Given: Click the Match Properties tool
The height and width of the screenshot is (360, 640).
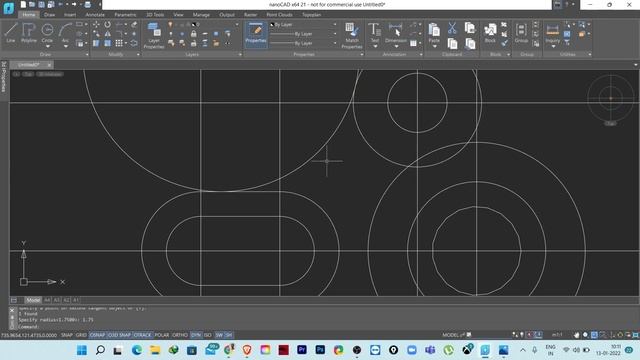Looking at the screenshot, I should (352, 36).
